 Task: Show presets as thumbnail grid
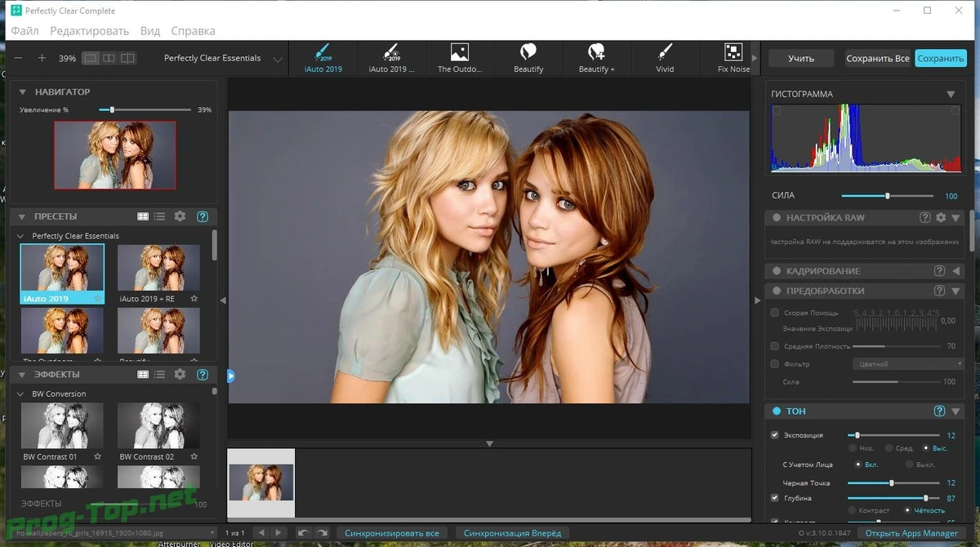pyautogui.click(x=143, y=216)
